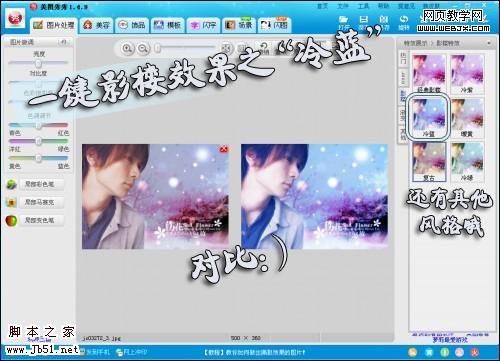Click the orange round icon in the bottom bar
The width and height of the screenshot is (500, 361).
click(x=413, y=352)
